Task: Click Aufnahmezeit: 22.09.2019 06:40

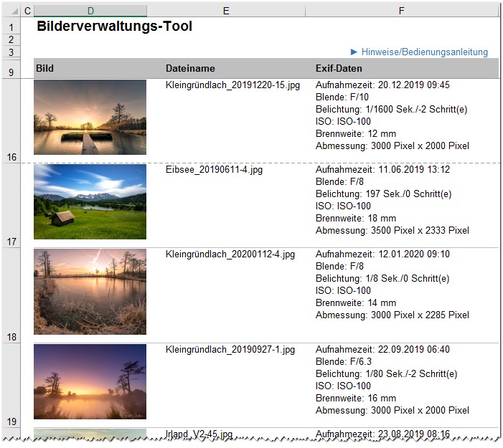Action: [x=382, y=349]
